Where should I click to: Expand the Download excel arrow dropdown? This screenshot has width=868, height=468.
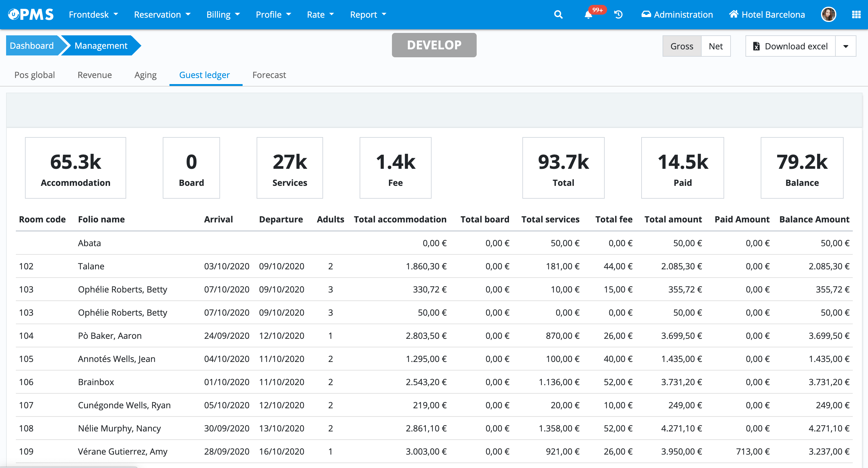[x=845, y=46]
